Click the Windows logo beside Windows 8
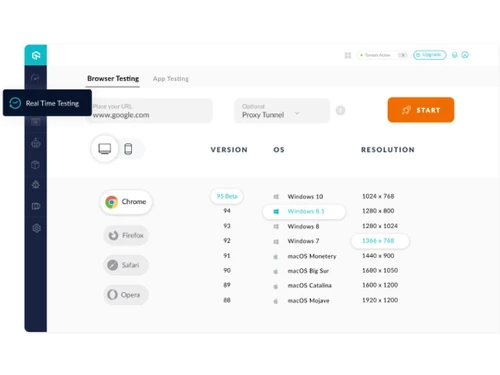500x375 pixels. click(x=276, y=227)
